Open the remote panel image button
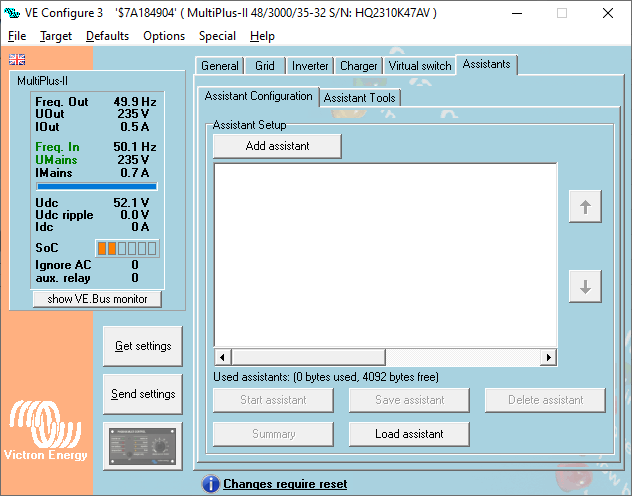 click(143, 446)
